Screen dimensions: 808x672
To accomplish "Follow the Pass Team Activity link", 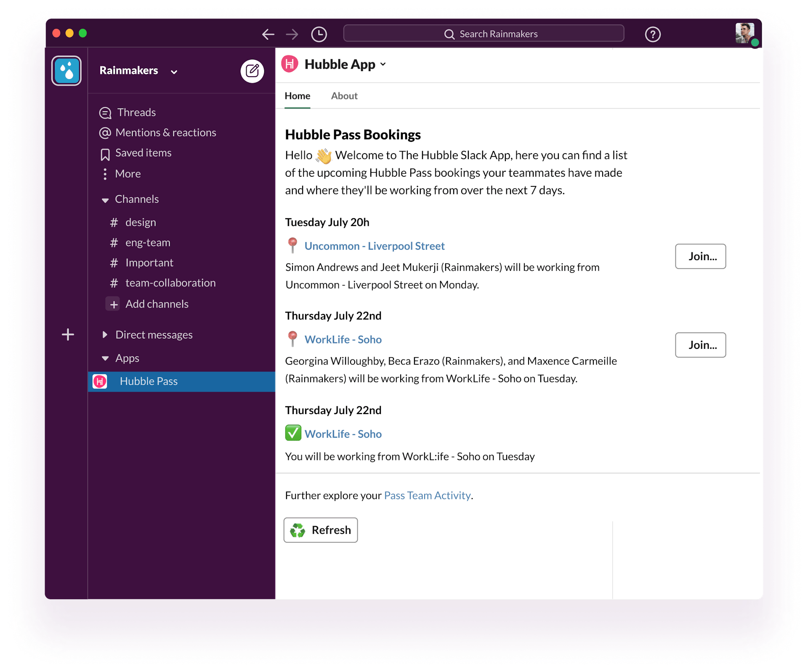I will tap(427, 495).
